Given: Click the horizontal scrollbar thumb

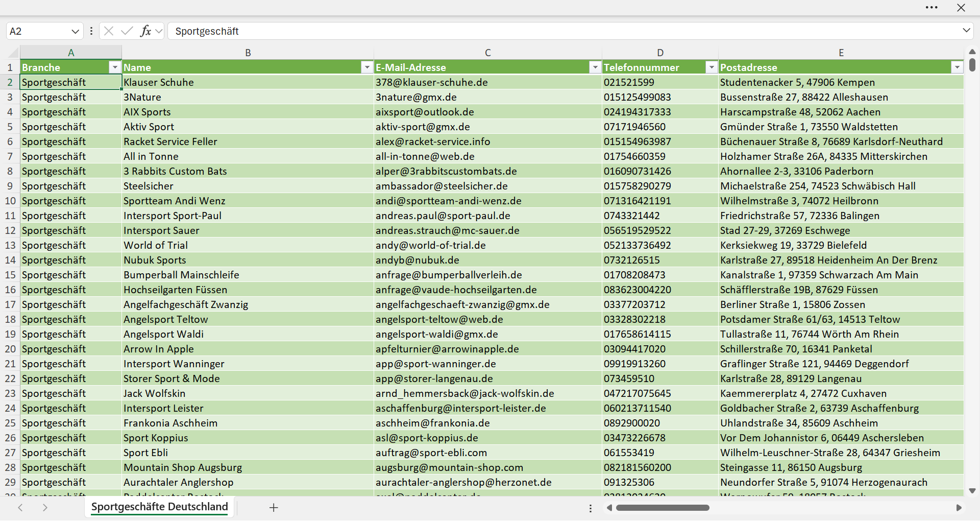Looking at the screenshot, I should coord(663,508).
